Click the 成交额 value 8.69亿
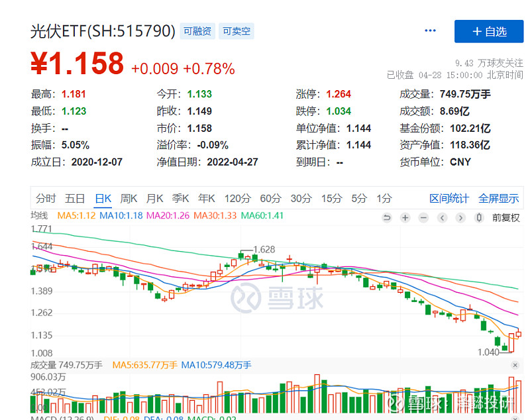The width and height of the screenshot is (530, 420). tap(454, 111)
